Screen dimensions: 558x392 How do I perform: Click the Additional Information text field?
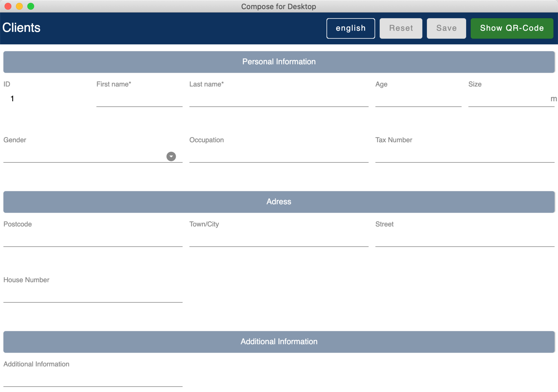[93, 379]
